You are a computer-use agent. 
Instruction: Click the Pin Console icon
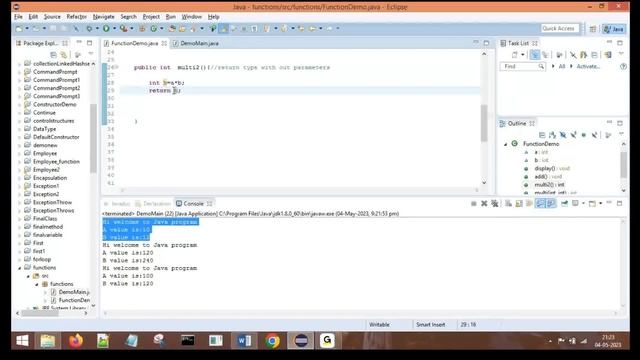(x=564, y=203)
